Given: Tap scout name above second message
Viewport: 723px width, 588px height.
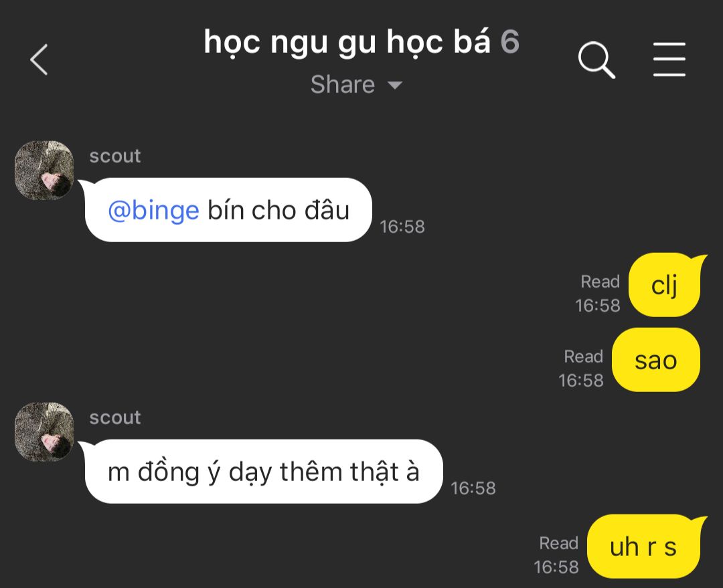Looking at the screenshot, I should click(x=115, y=417).
